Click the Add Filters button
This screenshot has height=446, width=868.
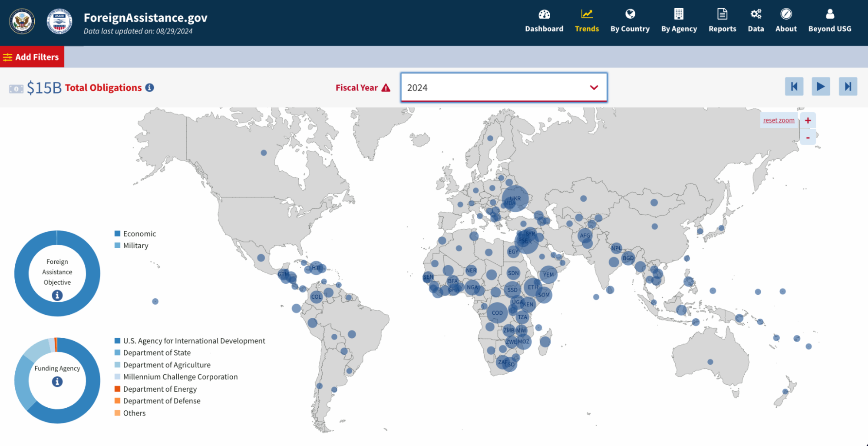[32, 57]
